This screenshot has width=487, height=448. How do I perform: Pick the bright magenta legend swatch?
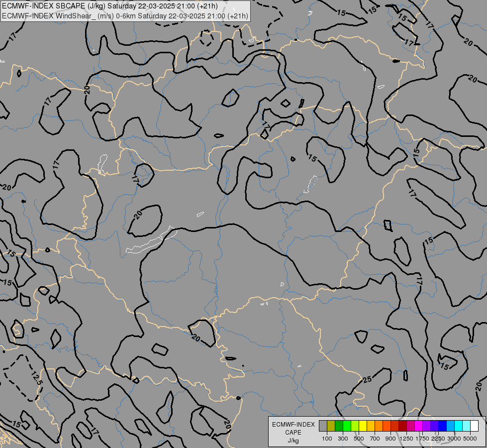(419, 426)
